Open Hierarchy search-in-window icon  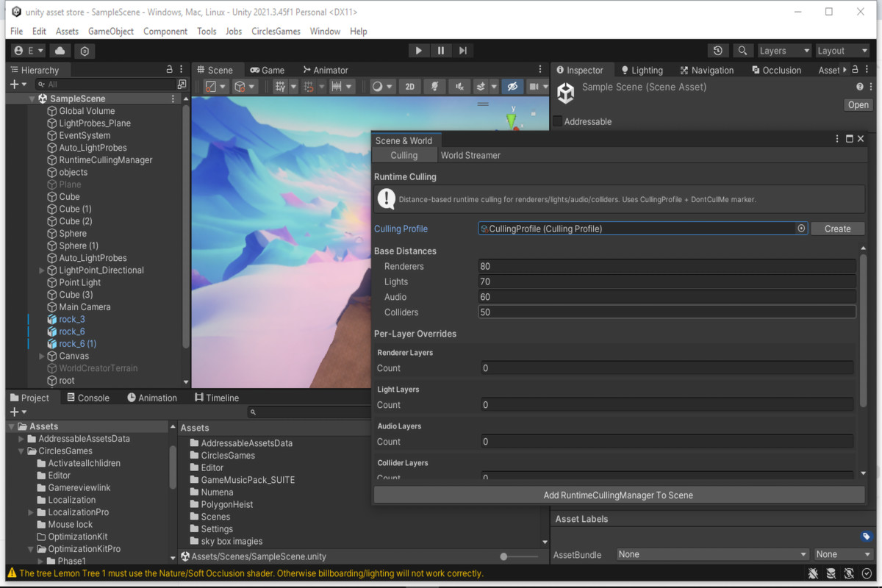point(182,85)
